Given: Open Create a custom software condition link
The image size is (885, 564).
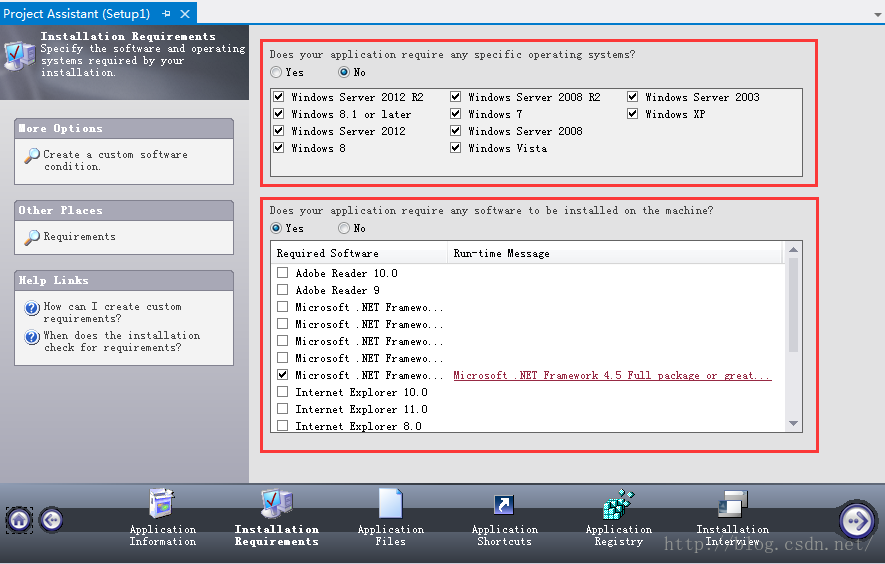Looking at the screenshot, I should click(115, 160).
